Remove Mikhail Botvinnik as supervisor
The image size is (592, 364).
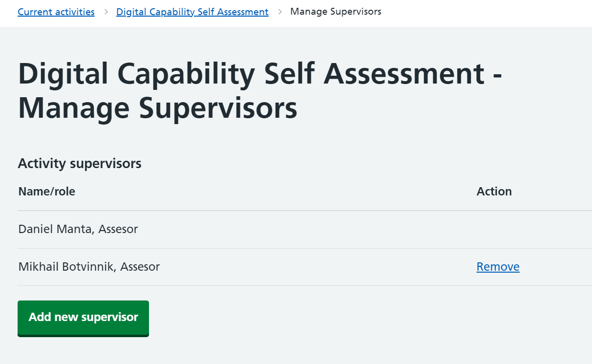pyautogui.click(x=498, y=267)
